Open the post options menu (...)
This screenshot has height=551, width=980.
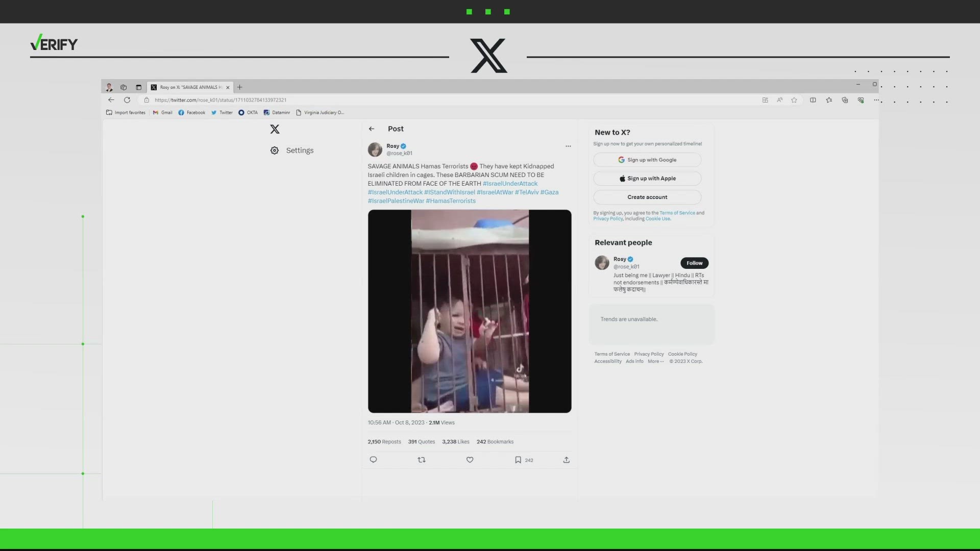(568, 146)
